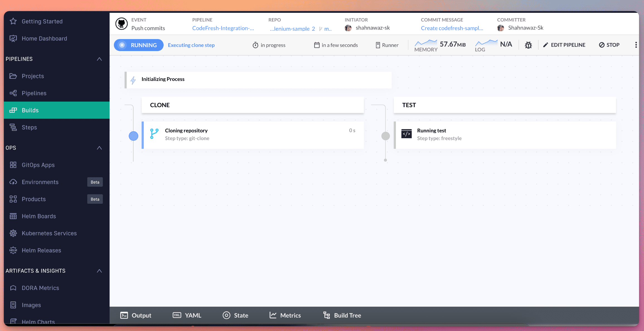Open the CodeFresh-Integration pipeline link
The image size is (644, 331).
tap(223, 28)
